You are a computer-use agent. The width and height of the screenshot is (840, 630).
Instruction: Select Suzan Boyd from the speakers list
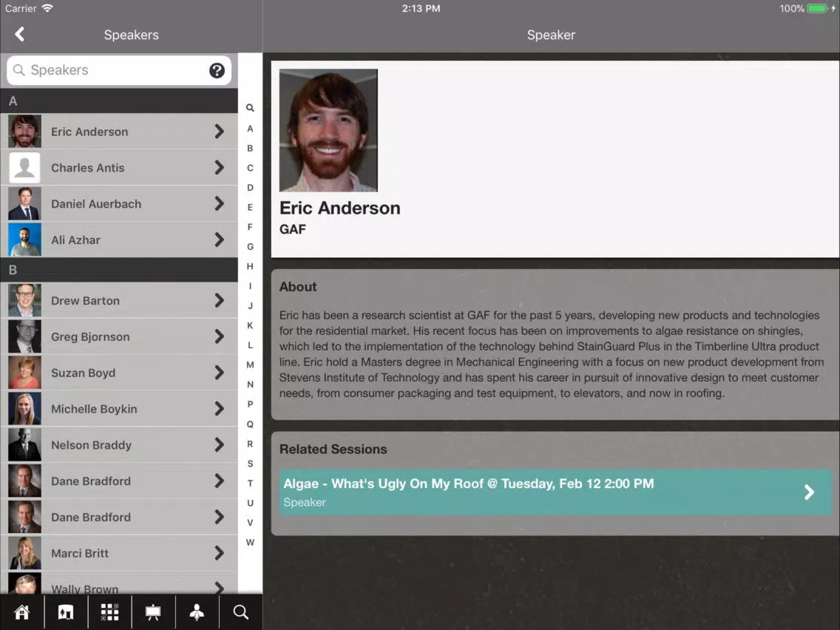pyautogui.click(x=119, y=373)
